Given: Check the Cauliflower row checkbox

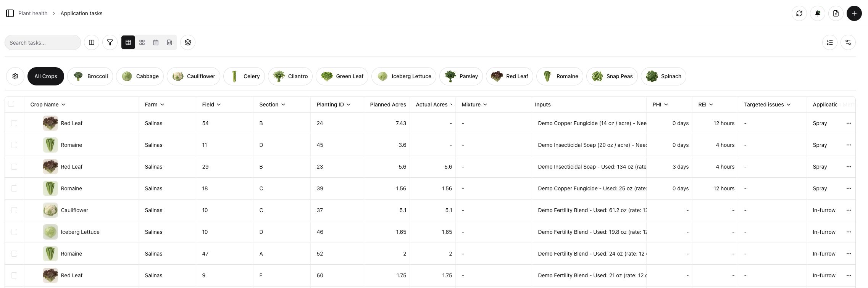Looking at the screenshot, I should 14,210.
